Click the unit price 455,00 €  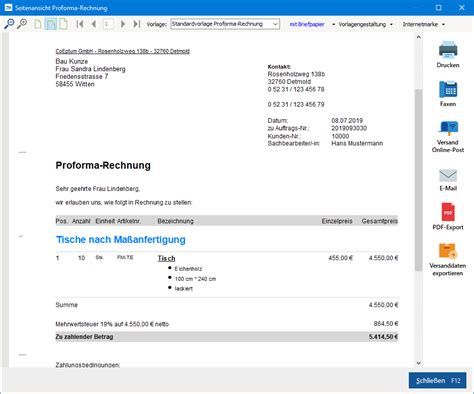[340, 258]
